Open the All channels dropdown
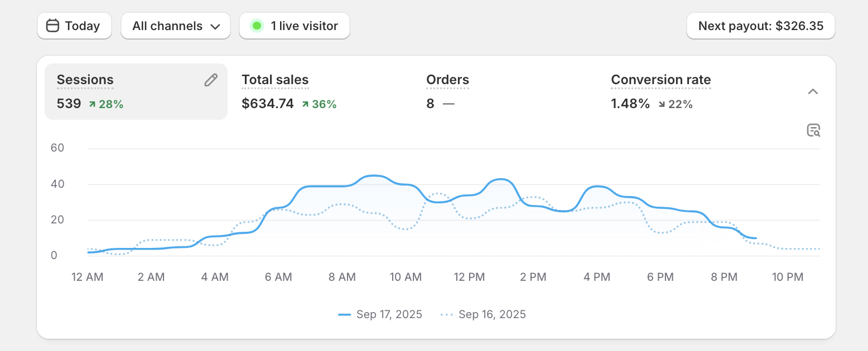 coord(176,26)
